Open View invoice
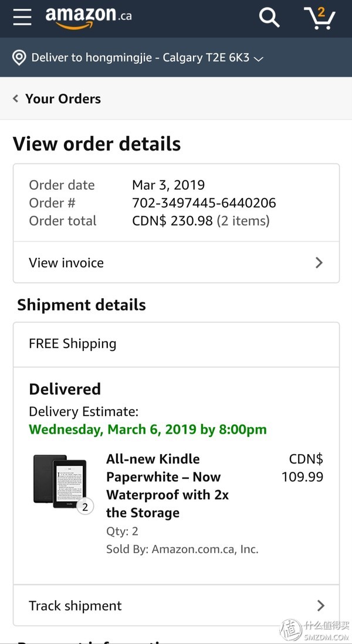Screen dimensions: 352x644 point(66,263)
